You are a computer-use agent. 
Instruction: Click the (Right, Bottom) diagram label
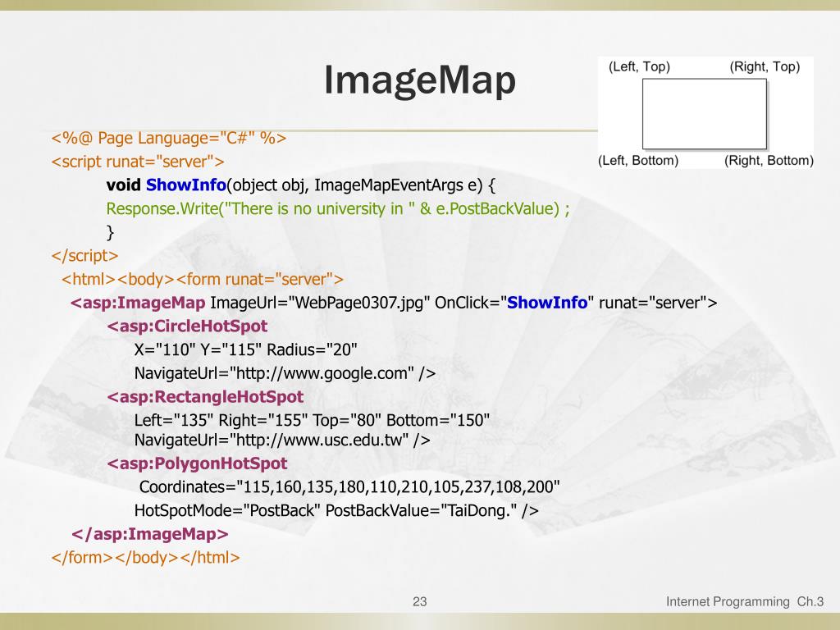(769, 161)
